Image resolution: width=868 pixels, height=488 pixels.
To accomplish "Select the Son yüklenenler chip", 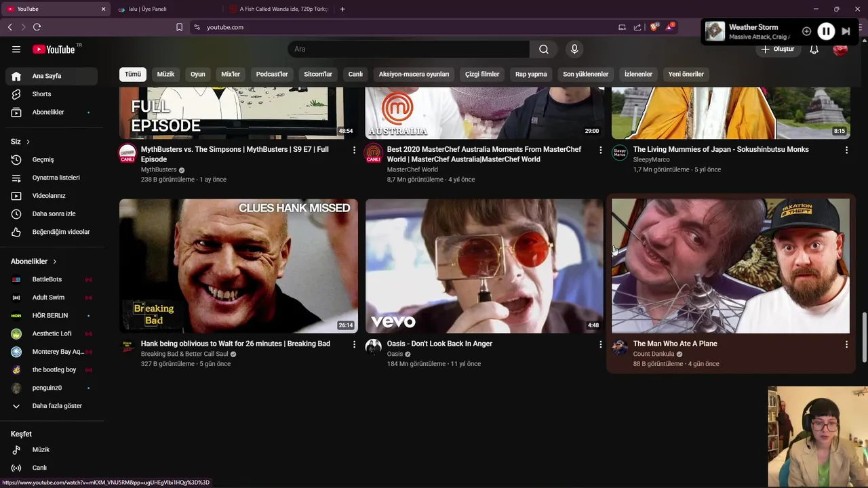I will coord(585,74).
